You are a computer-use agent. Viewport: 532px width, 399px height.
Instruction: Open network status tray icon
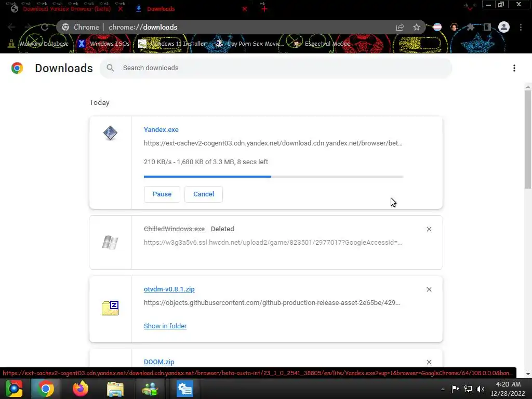click(x=468, y=389)
